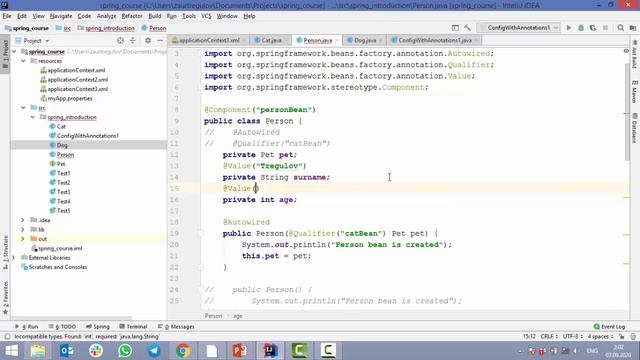Open the ConfigWithAnnotations1 run configuration dropdown
This screenshot has height=360, width=640.
pyautogui.click(x=519, y=28)
